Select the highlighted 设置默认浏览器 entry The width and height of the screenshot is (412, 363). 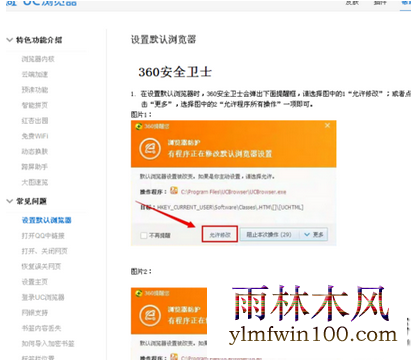click(x=46, y=220)
